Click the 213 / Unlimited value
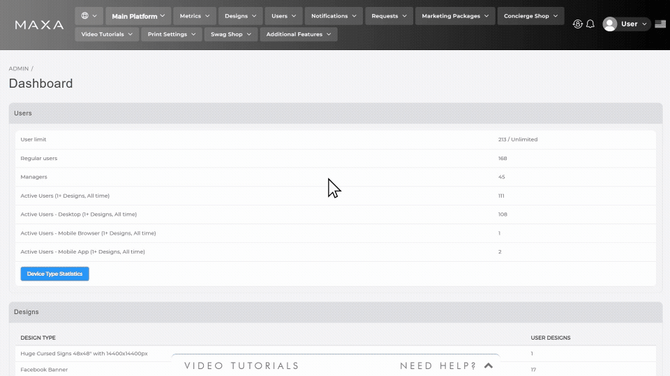The image size is (670, 376). pyautogui.click(x=517, y=139)
